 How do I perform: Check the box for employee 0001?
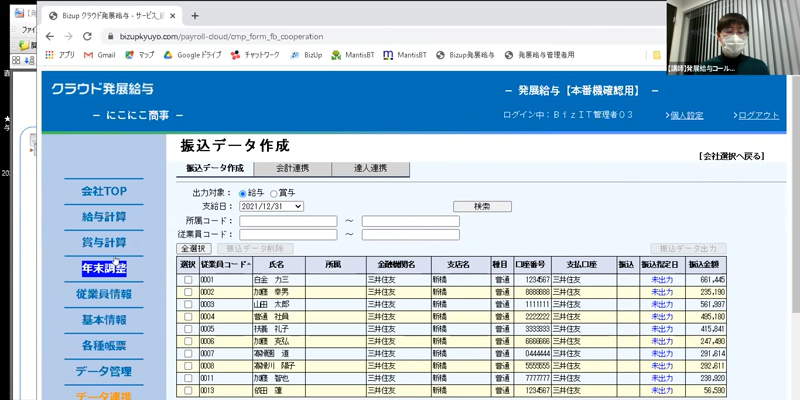point(188,280)
